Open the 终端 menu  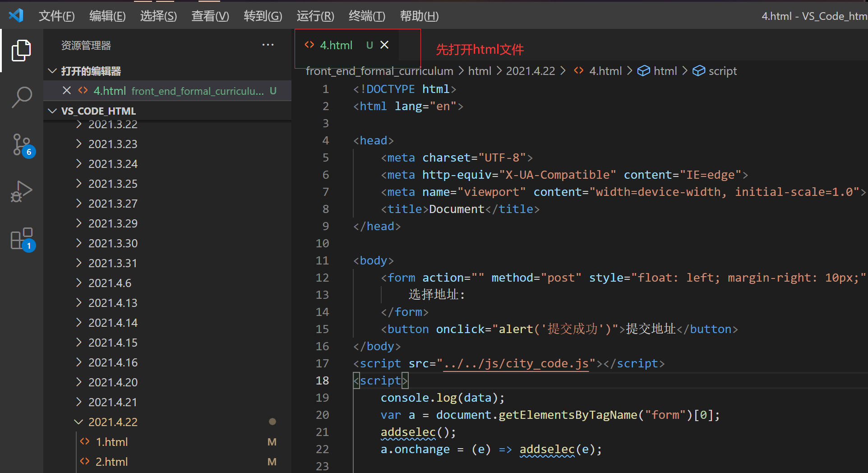tap(366, 16)
